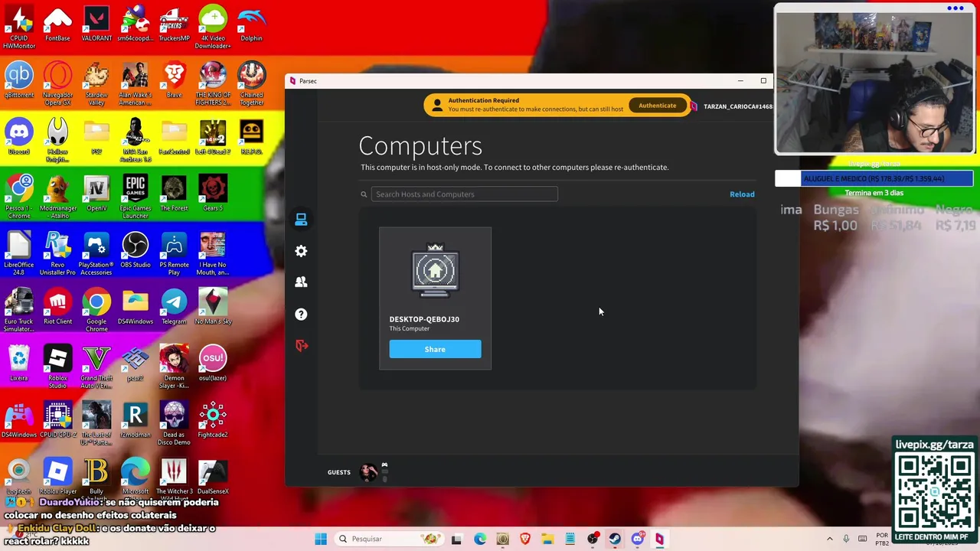Click the Authenticate button in the banner
Screen dimensions: 980x551
pos(658,106)
